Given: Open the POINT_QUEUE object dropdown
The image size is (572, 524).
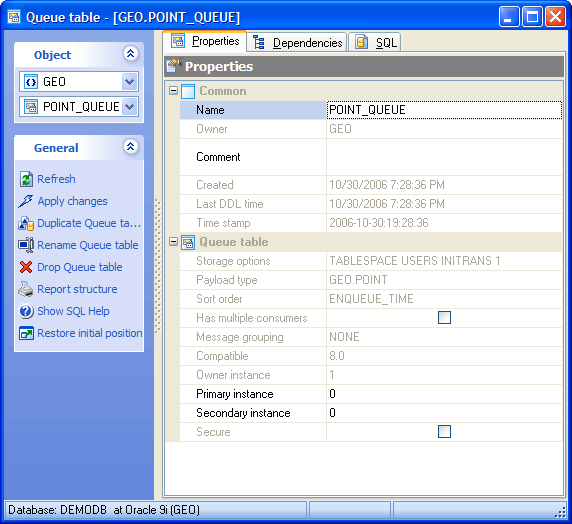Looking at the screenshot, I should (130, 107).
